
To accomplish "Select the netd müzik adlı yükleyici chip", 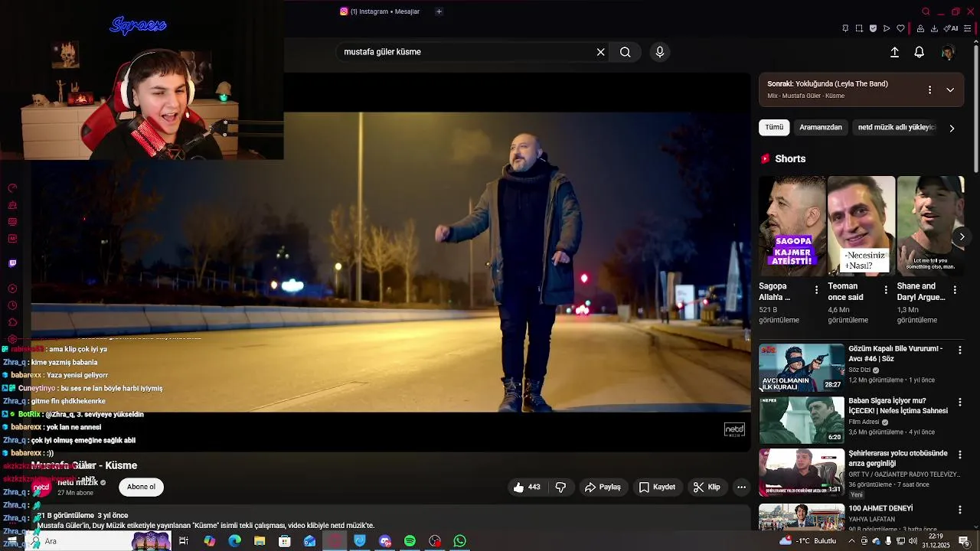I will [897, 127].
